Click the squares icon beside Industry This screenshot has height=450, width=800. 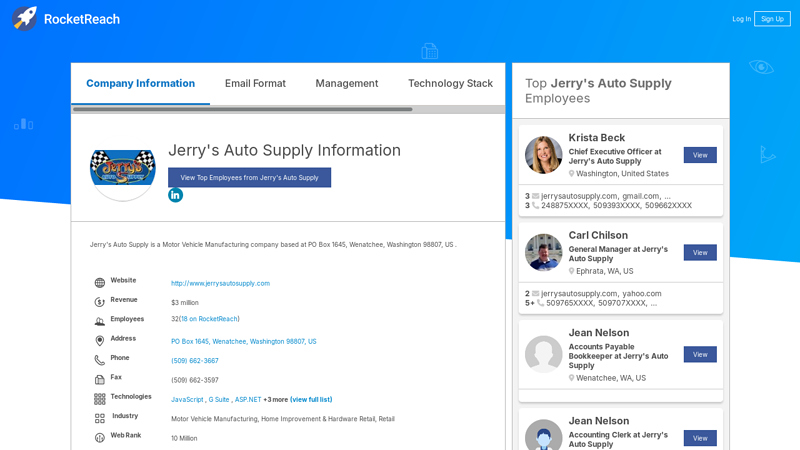click(x=99, y=418)
